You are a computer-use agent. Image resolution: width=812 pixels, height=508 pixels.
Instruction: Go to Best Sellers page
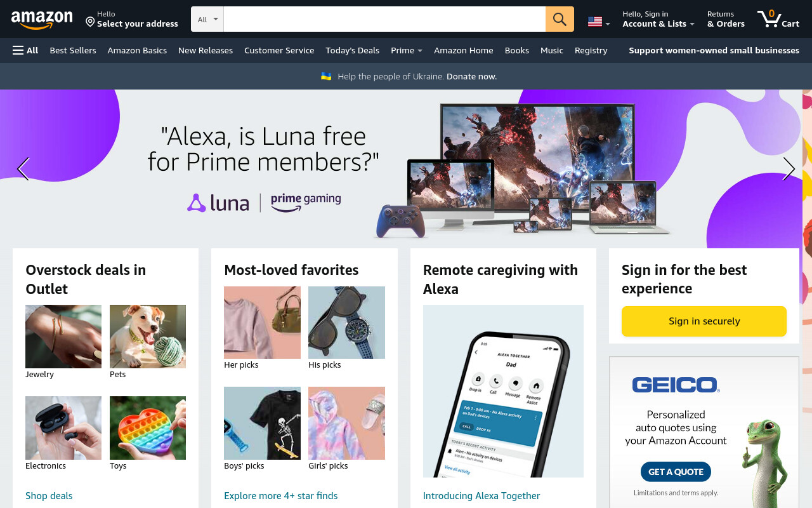coord(73,50)
